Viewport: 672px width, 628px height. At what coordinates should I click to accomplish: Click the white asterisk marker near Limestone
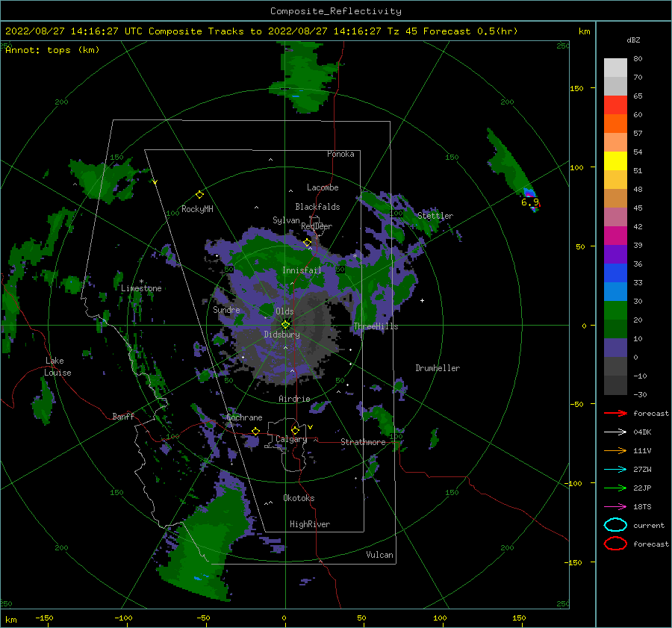(x=141, y=282)
